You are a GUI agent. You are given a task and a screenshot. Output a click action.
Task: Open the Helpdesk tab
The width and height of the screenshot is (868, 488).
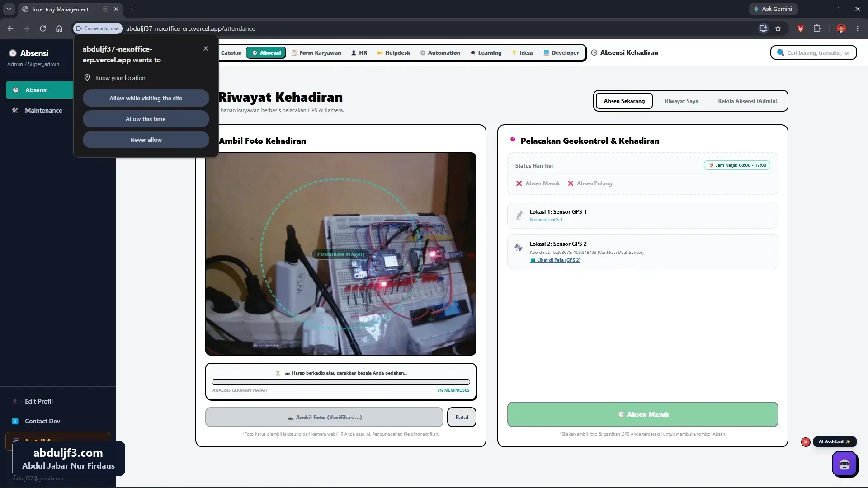coord(393,53)
